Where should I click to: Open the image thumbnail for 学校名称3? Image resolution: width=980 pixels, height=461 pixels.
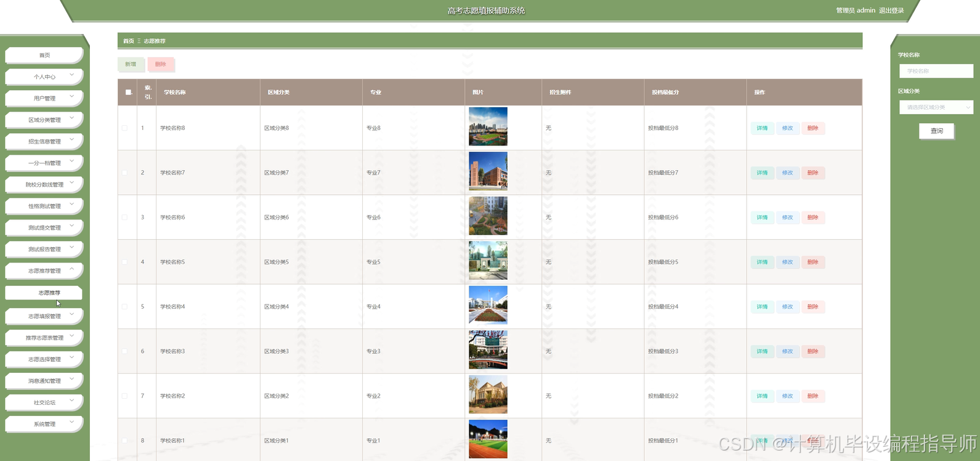[488, 349]
